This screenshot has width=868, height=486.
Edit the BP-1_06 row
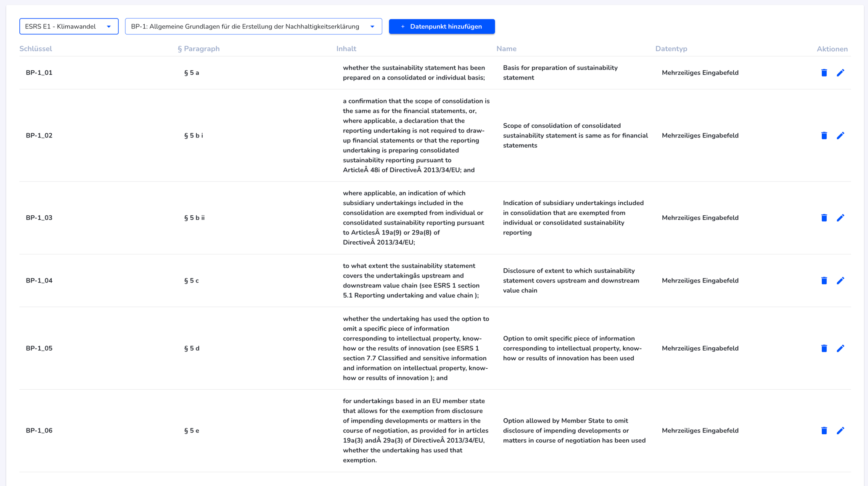[x=840, y=431]
